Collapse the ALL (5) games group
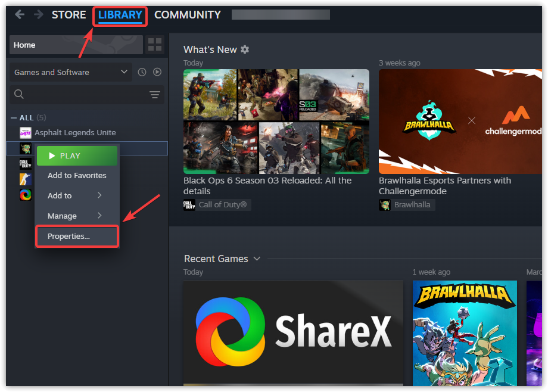The width and height of the screenshot is (548, 392). 13,117
